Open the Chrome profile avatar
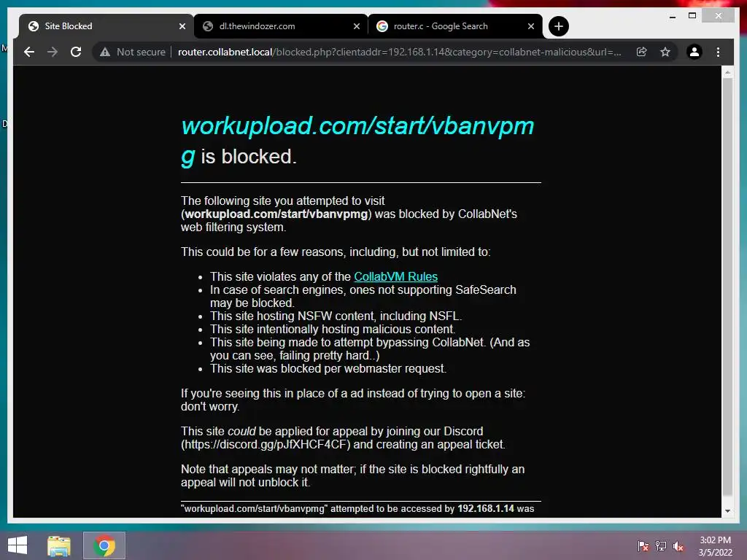Screen dimensions: 747x560 694,52
